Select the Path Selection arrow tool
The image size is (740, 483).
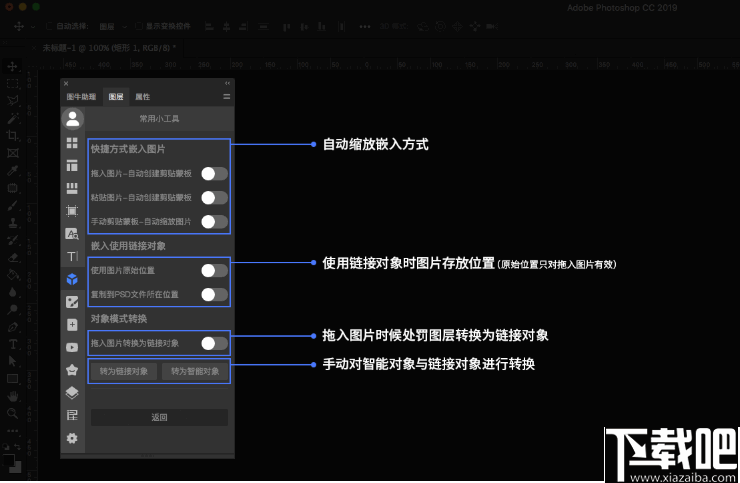[12, 361]
